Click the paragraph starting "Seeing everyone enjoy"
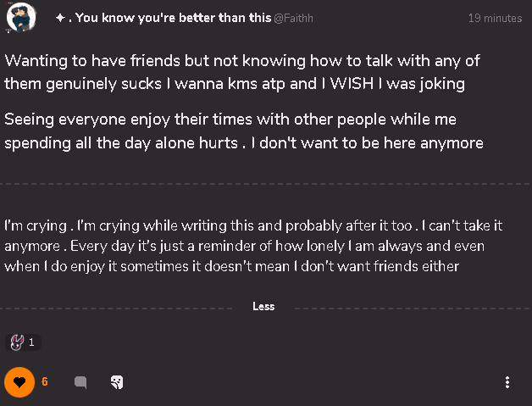 point(244,132)
